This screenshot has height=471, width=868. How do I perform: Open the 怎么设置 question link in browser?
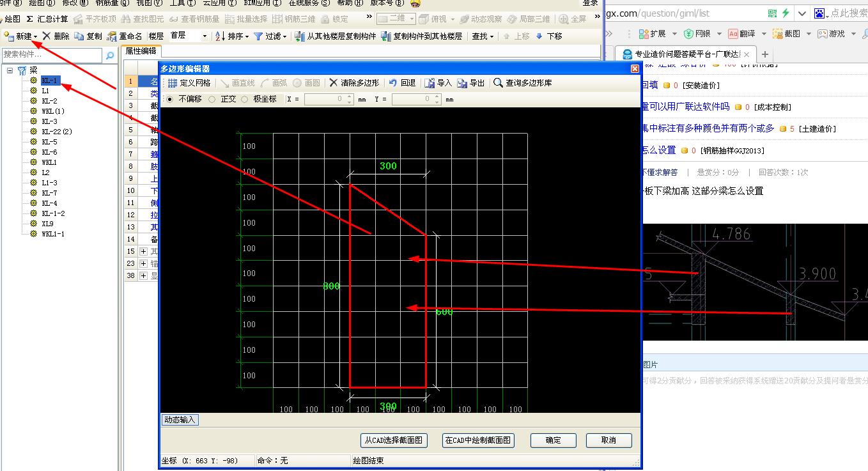[x=658, y=150]
